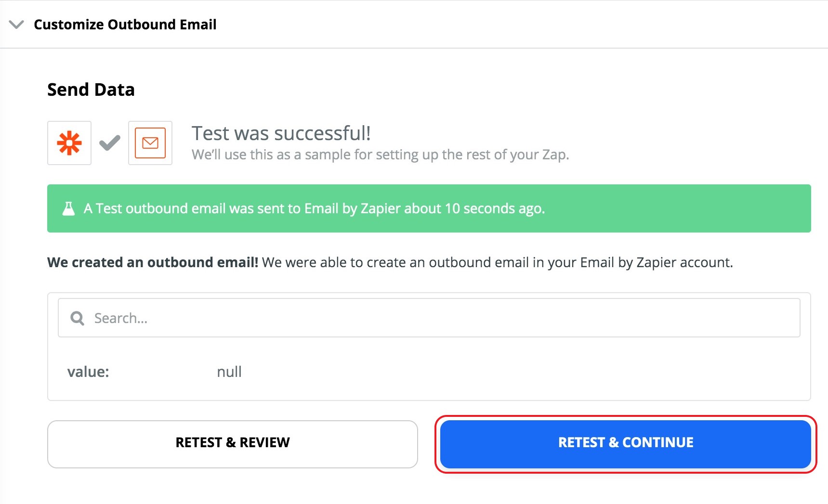Click the bold "We created an outbound email!" text
This screenshot has width=828, height=504.
click(x=153, y=262)
